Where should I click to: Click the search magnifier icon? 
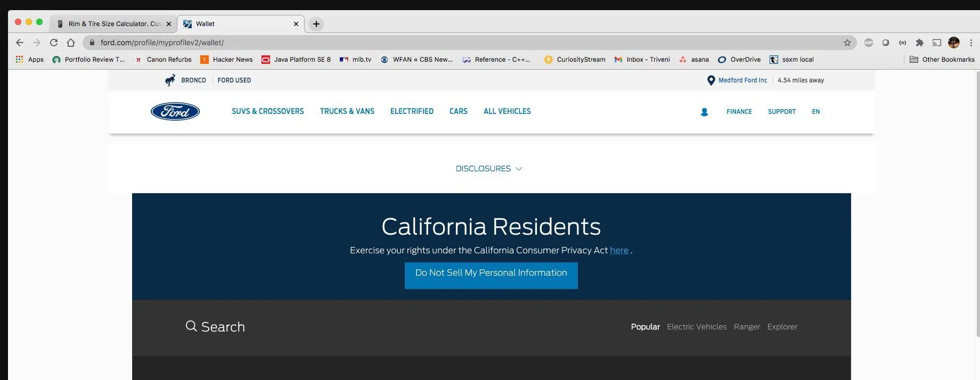pos(191,326)
